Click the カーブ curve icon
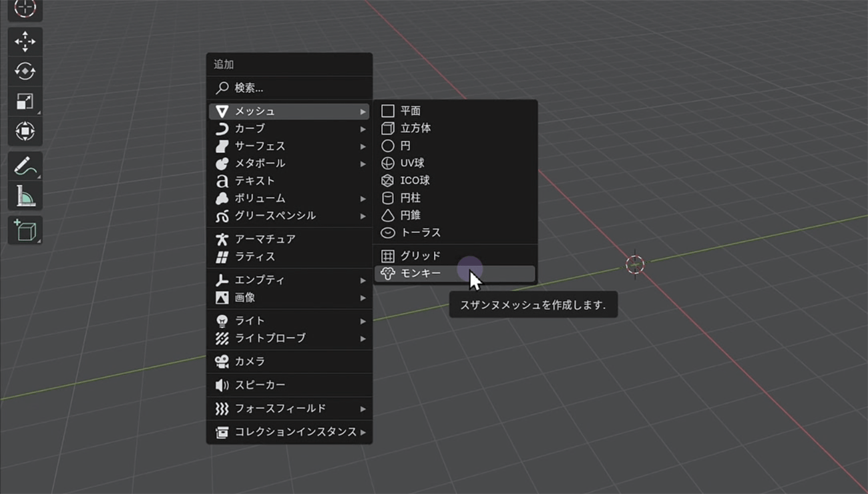 (222, 129)
